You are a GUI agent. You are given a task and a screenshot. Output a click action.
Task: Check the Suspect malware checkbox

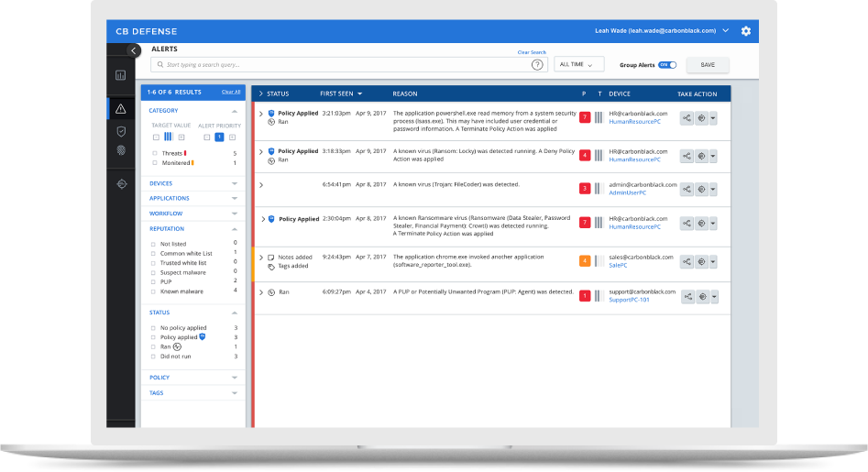[x=153, y=272]
